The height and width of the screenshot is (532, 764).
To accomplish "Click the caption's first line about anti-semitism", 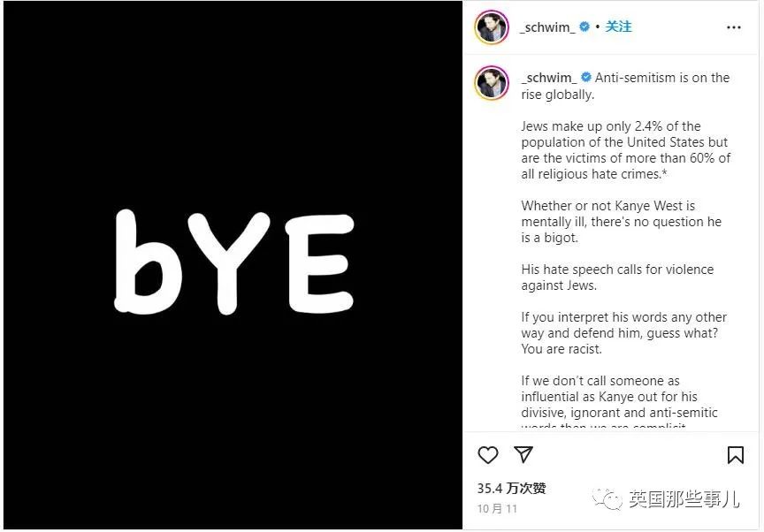I will [662, 78].
